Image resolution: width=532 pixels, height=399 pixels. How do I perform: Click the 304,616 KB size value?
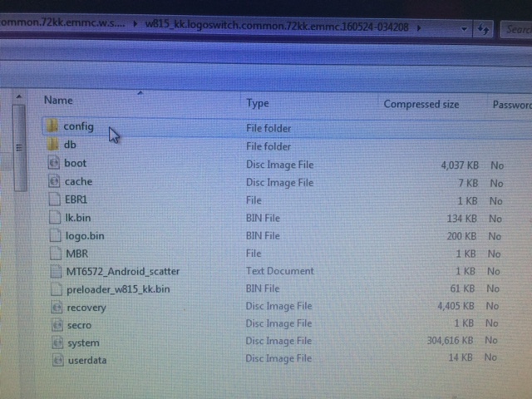pyautogui.click(x=450, y=340)
